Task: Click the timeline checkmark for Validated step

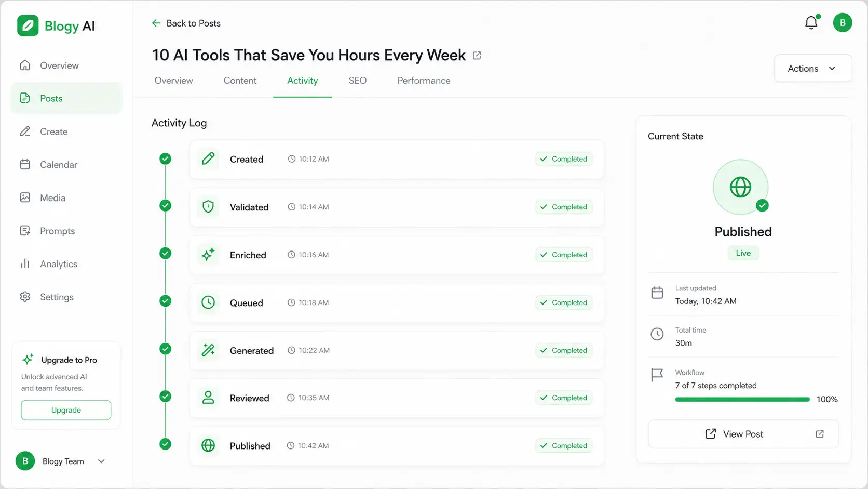Action: 166,205
